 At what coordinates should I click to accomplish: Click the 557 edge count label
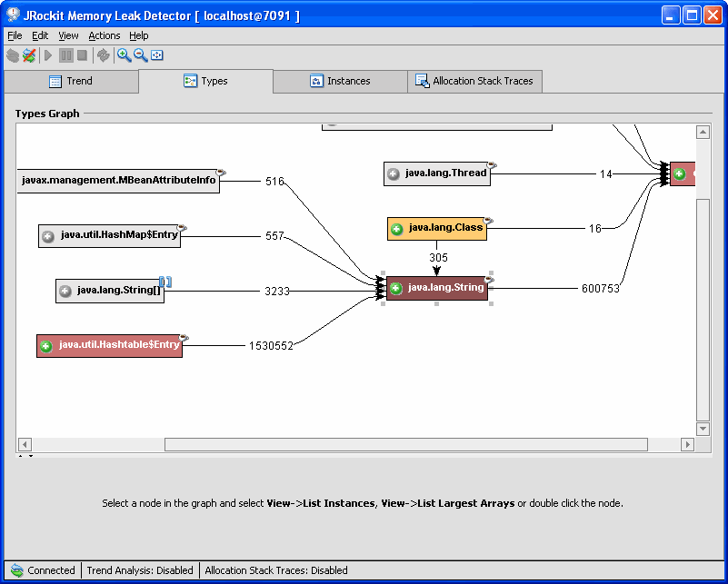(x=274, y=236)
